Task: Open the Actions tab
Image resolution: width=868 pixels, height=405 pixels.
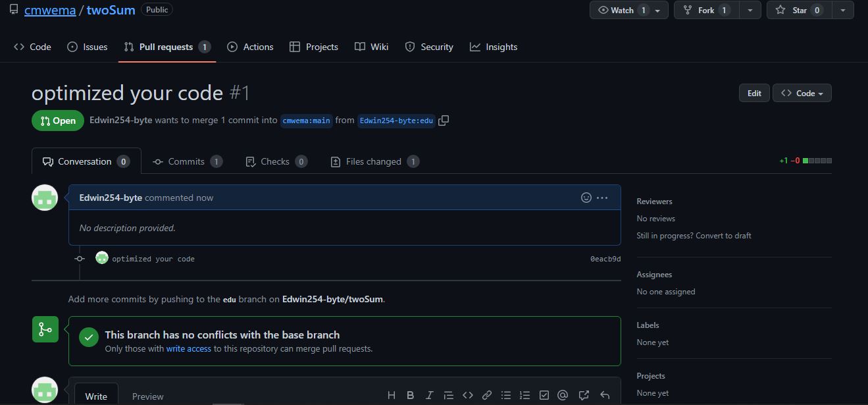Action: click(x=250, y=47)
